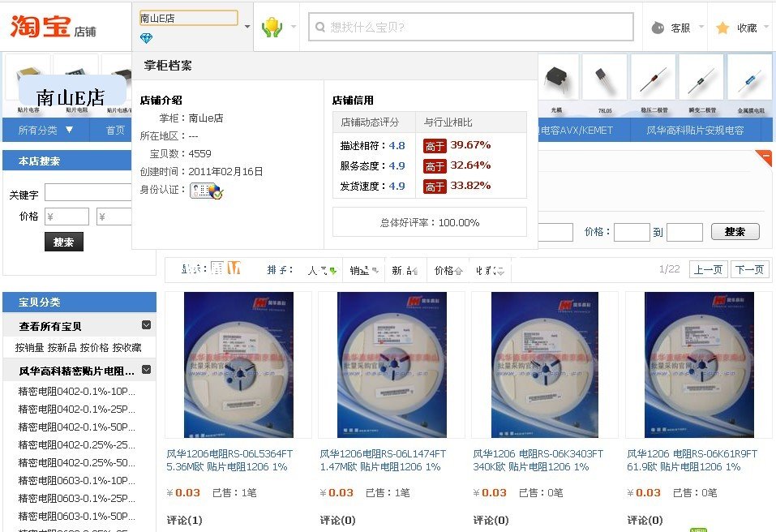Expand the 所有分类 all-categories dropdown
776x532 pixels.
(x=45, y=130)
